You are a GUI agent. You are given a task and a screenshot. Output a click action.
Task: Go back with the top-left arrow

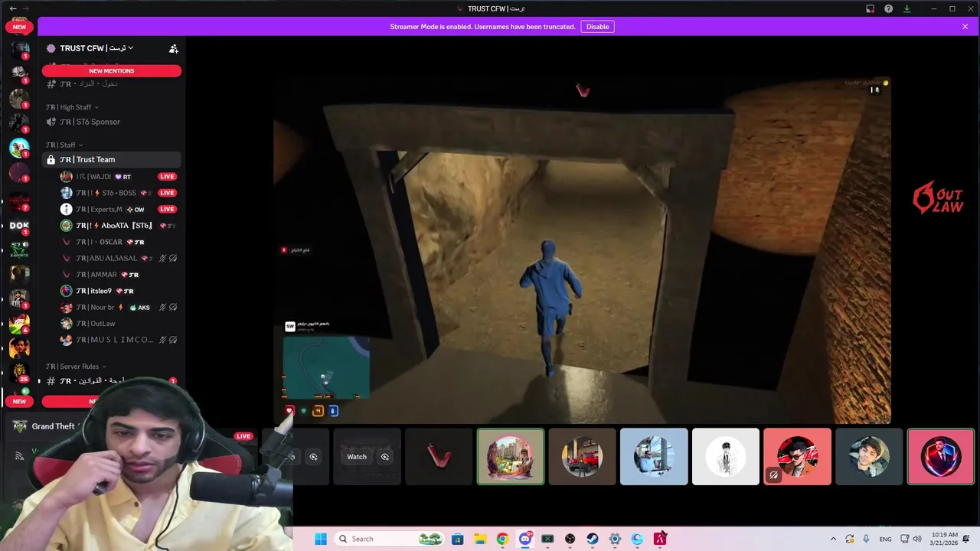tap(13, 8)
